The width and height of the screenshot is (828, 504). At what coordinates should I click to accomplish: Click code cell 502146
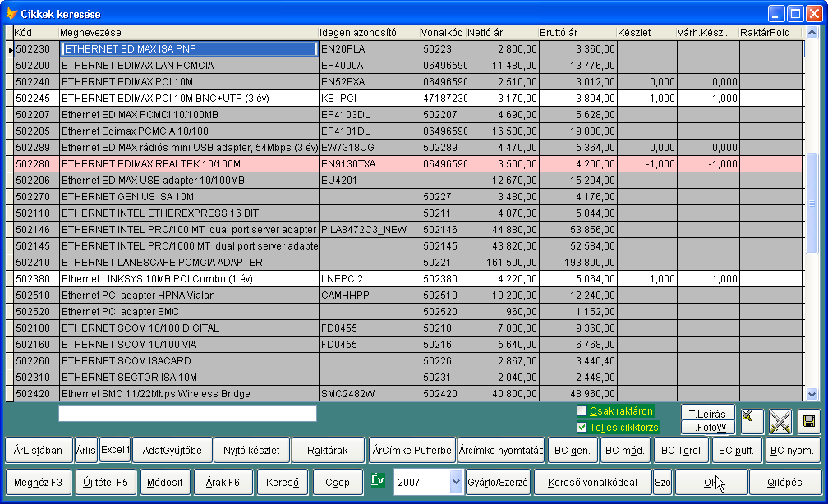(35, 230)
